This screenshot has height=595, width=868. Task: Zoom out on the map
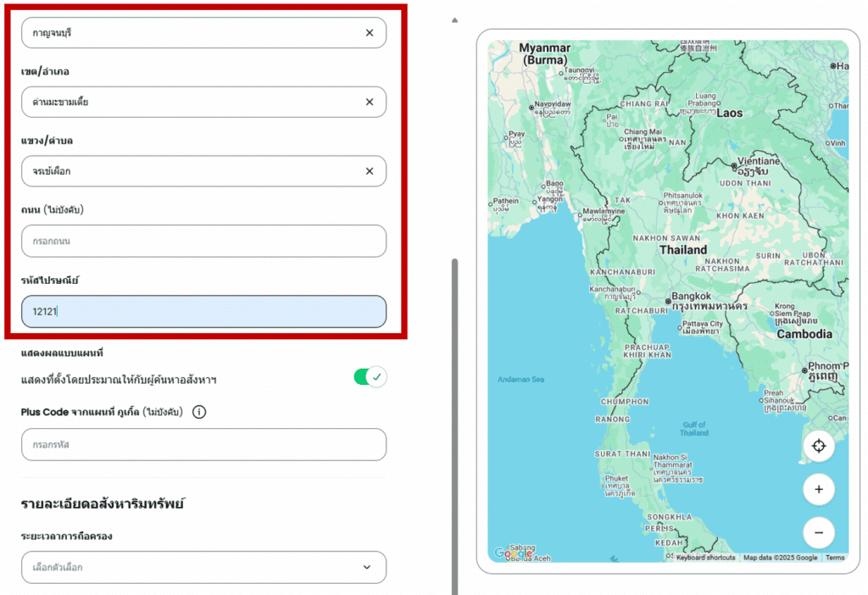click(818, 532)
